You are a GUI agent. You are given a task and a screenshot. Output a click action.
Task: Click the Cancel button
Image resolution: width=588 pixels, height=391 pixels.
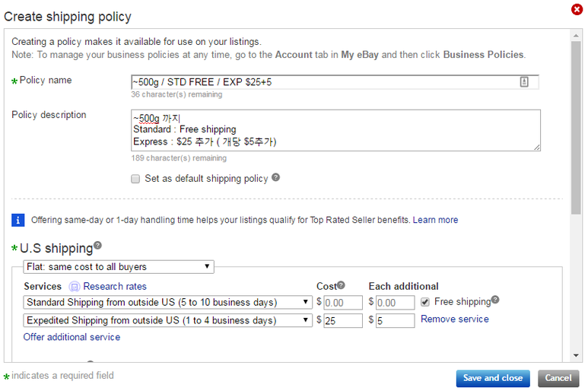(558, 378)
